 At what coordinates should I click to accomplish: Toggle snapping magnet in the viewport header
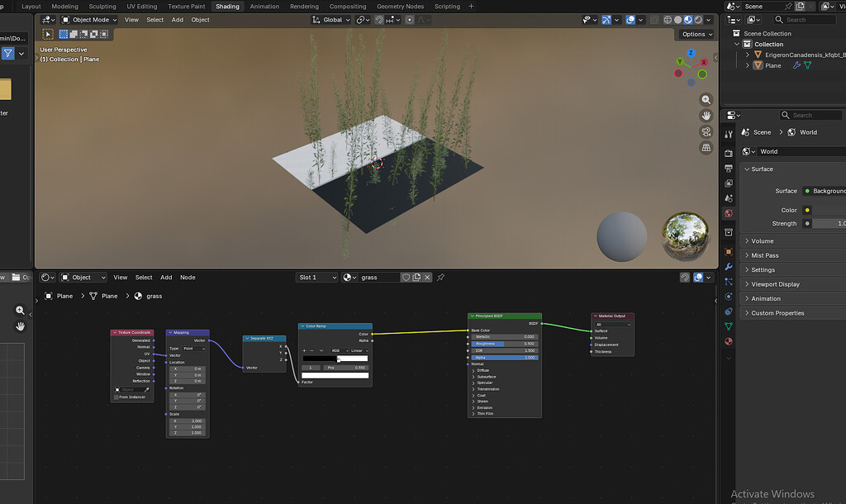tap(379, 20)
